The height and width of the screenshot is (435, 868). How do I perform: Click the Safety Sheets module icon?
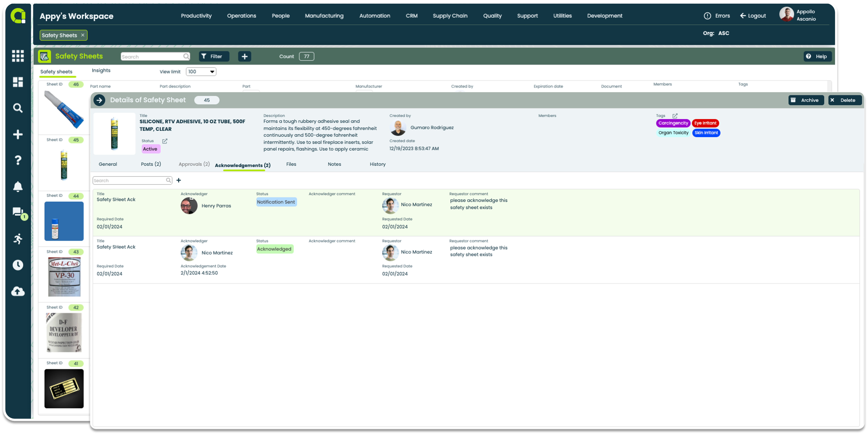44,56
